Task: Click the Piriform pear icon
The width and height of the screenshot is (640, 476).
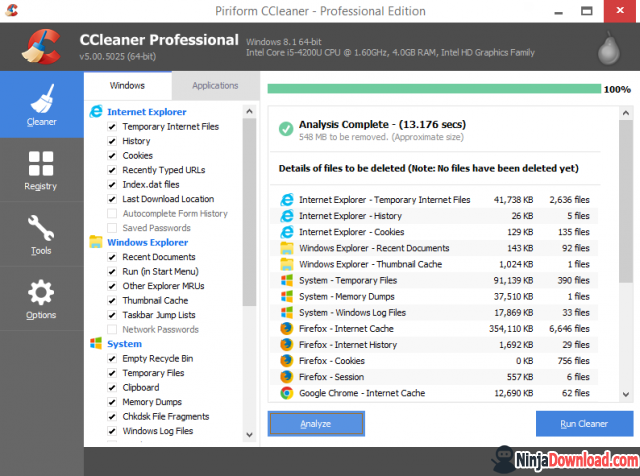Action: [x=609, y=48]
